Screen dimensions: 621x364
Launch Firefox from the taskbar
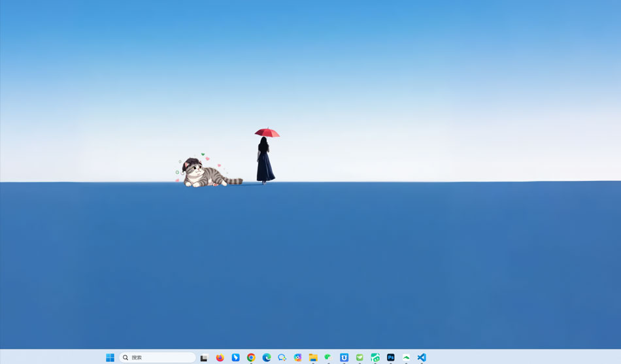coord(220,357)
